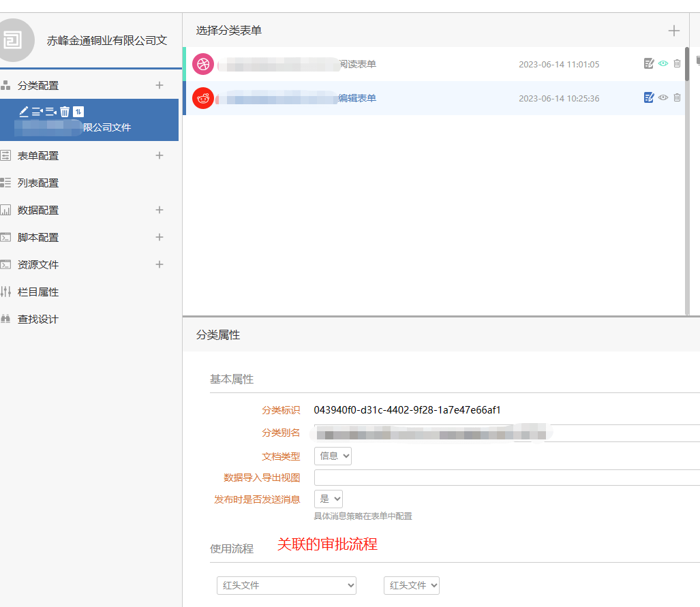Image resolution: width=700 pixels, height=607 pixels.
Task: Expand 表单配置 with its plus button
Action: pyautogui.click(x=159, y=155)
